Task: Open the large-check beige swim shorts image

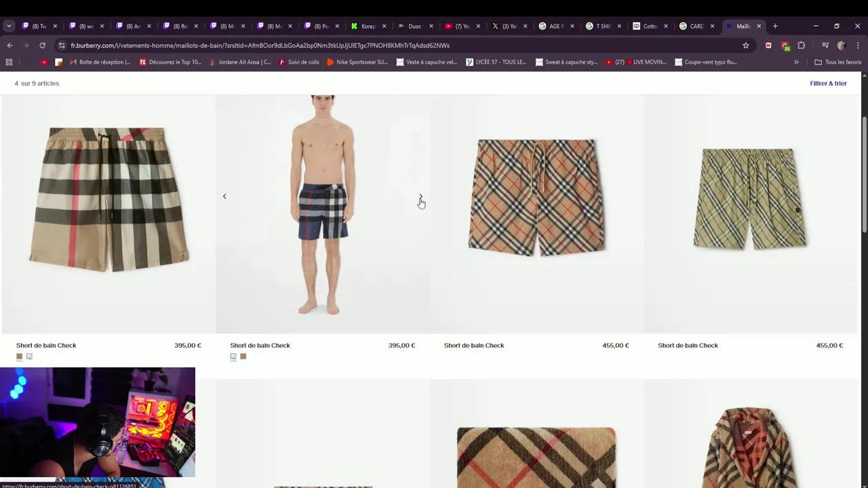Action: click(108, 213)
